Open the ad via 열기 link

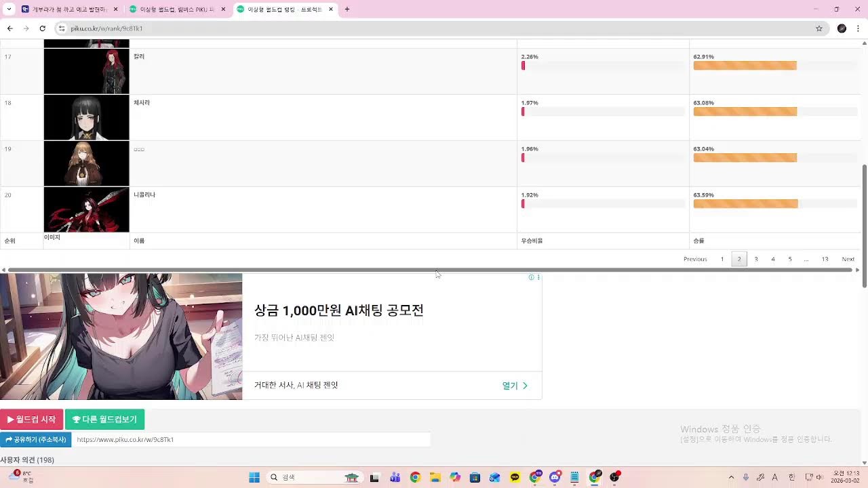pyautogui.click(x=515, y=386)
